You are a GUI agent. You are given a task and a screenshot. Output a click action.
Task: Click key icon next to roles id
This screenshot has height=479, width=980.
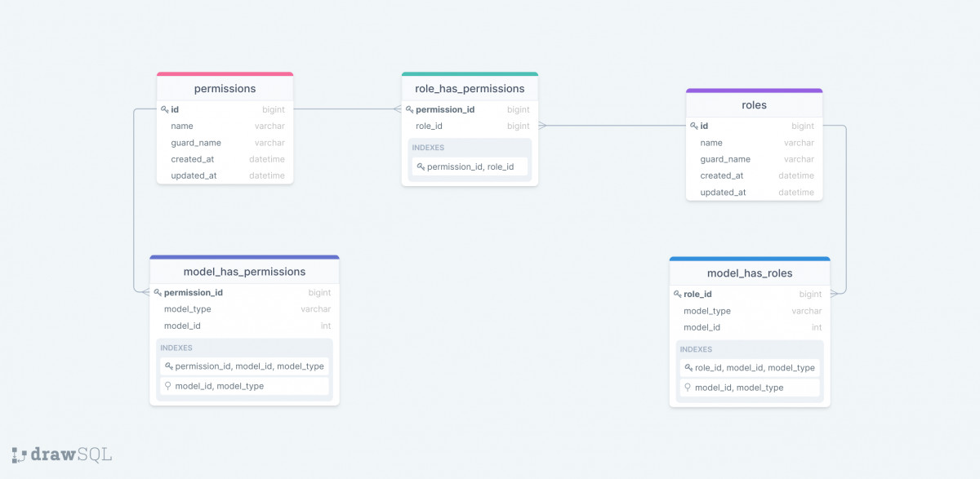pos(693,126)
